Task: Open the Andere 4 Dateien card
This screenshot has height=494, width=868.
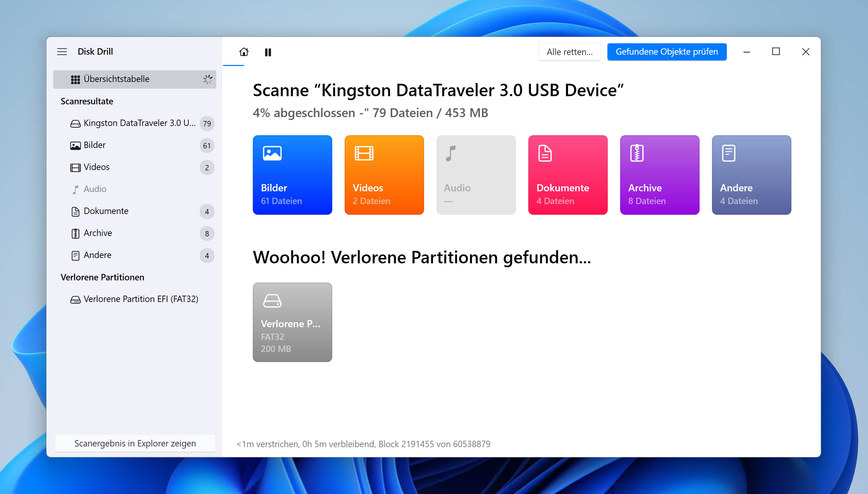Action: 752,175
